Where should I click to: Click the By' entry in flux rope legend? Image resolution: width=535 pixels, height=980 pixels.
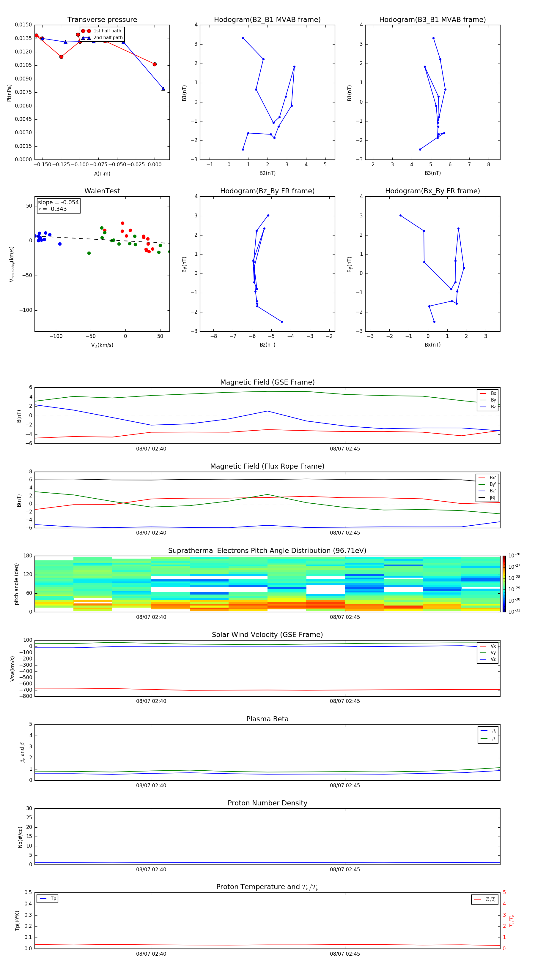point(487,485)
